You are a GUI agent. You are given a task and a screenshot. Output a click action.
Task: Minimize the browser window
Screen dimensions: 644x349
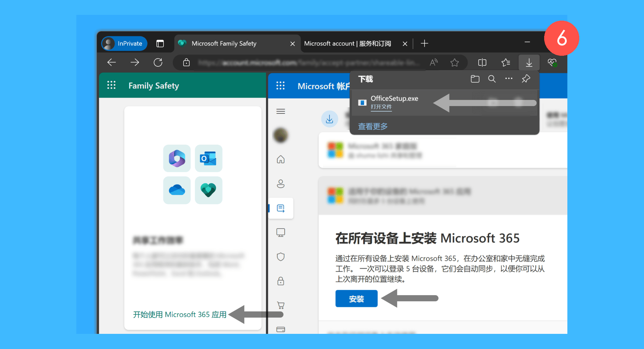[527, 42]
